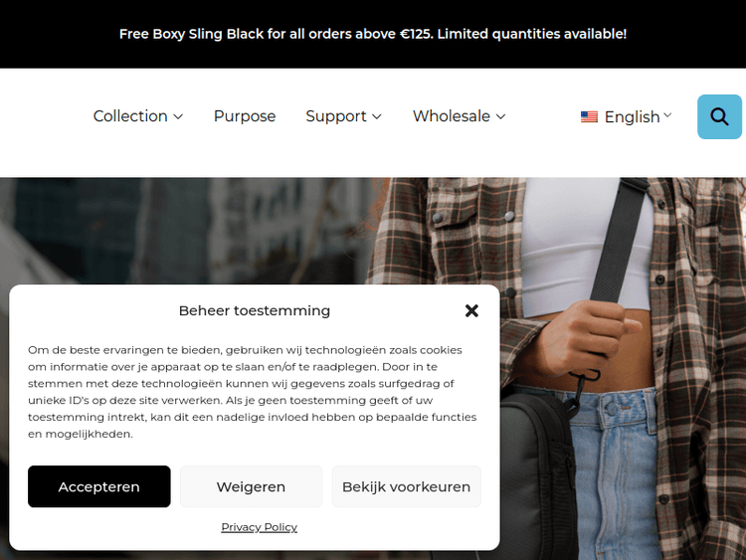
Task: Expand the Collection menu chevron
Action: (178, 116)
